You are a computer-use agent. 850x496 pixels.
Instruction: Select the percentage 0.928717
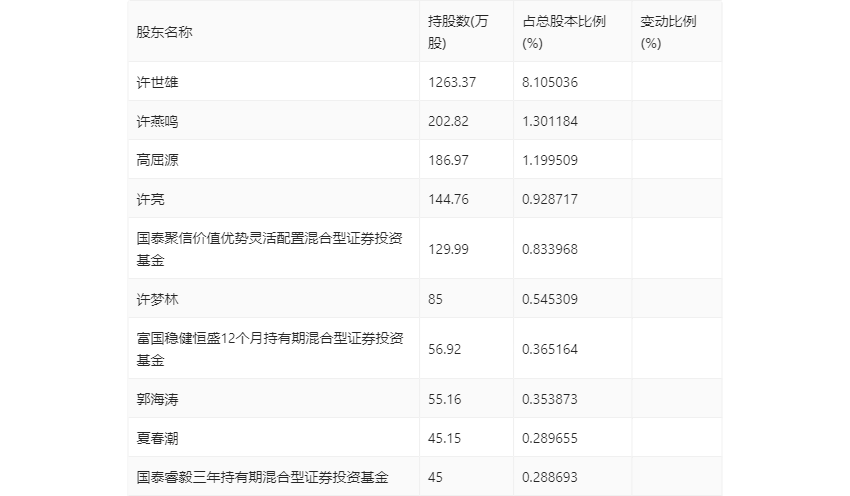(x=550, y=199)
